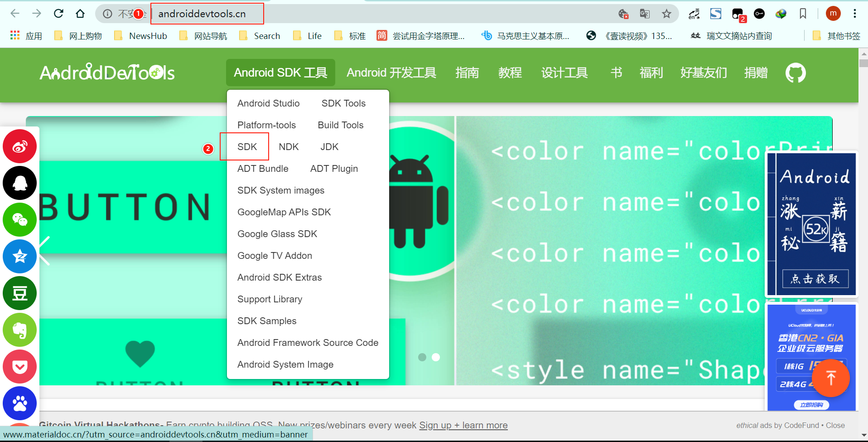Share to Baidu via paw icon
The height and width of the screenshot is (442, 868).
click(x=19, y=403)
